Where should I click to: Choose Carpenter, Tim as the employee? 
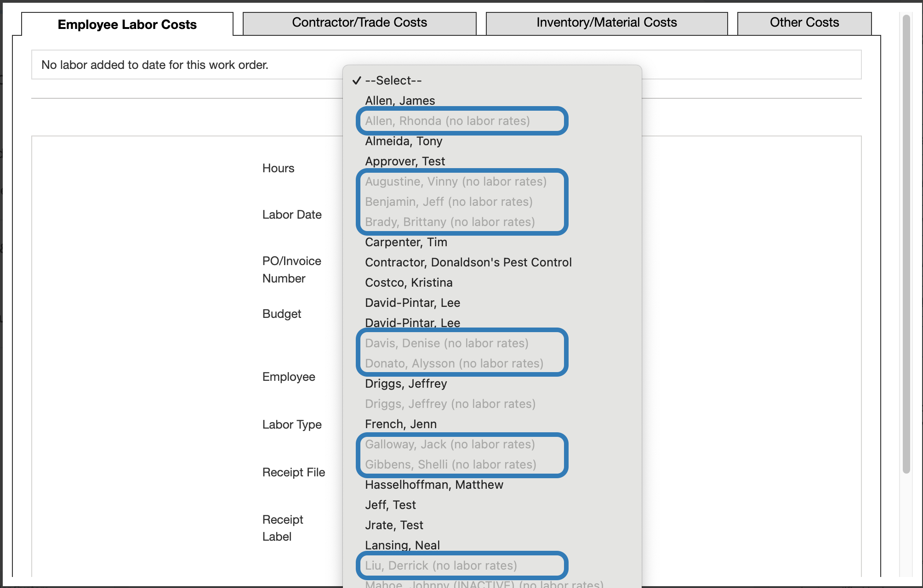coord(406,242)
